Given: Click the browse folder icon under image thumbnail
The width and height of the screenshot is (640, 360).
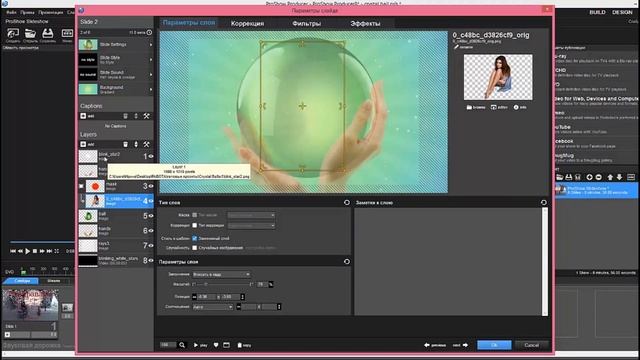Looking at the screenshot, I should click(x=469, y=107).
